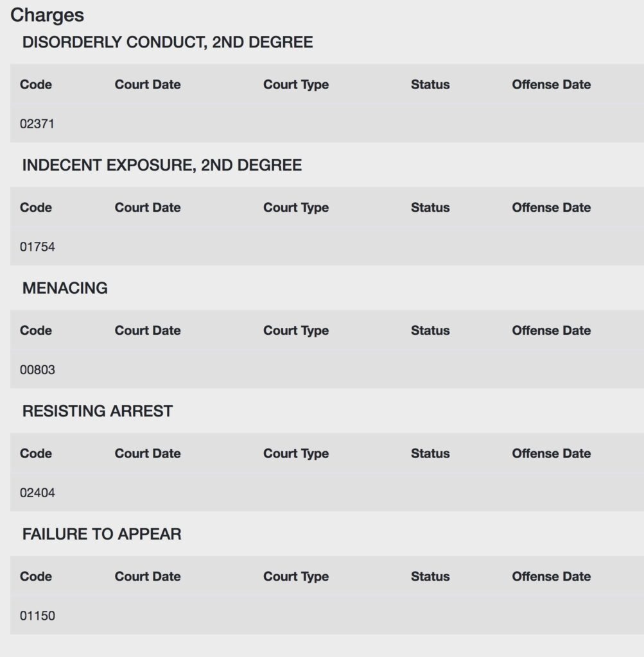Click Offense Date header under Disorderly Conduct

(552, 85)
